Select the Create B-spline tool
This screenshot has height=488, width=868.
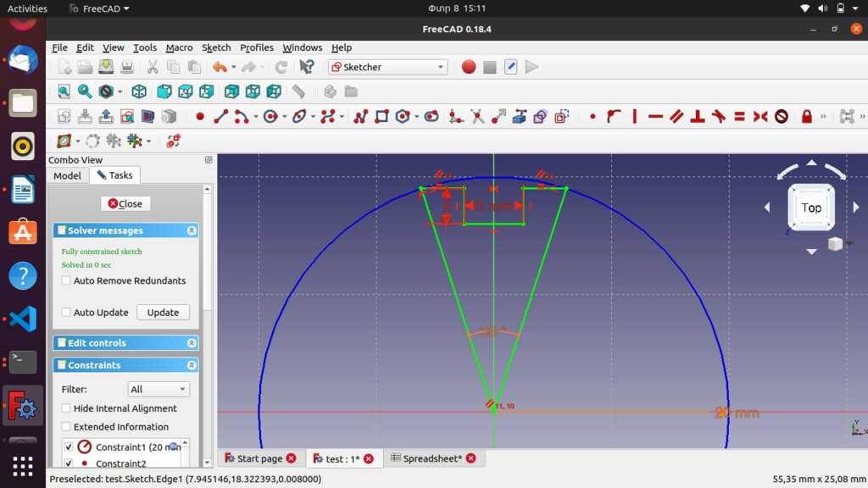point(328,117)
